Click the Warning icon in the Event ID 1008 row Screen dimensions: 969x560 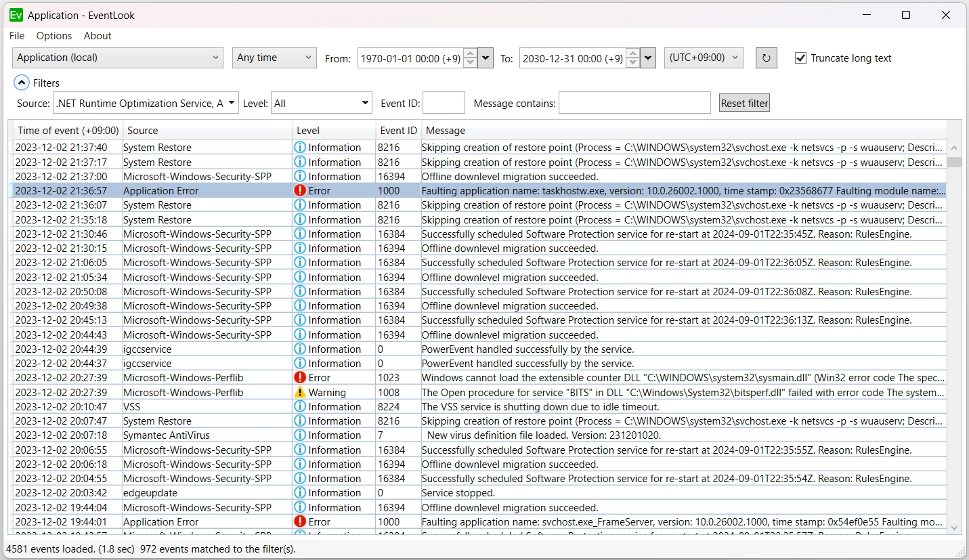[300, 393]
